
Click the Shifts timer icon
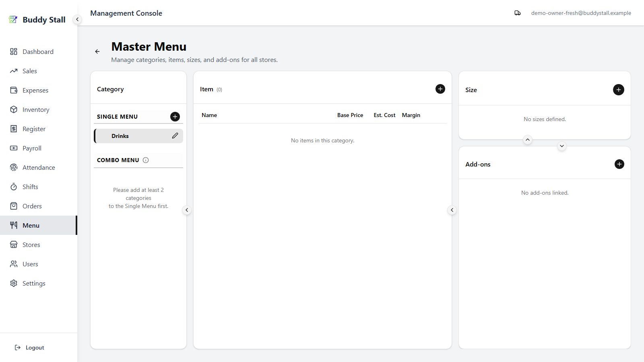14,187
